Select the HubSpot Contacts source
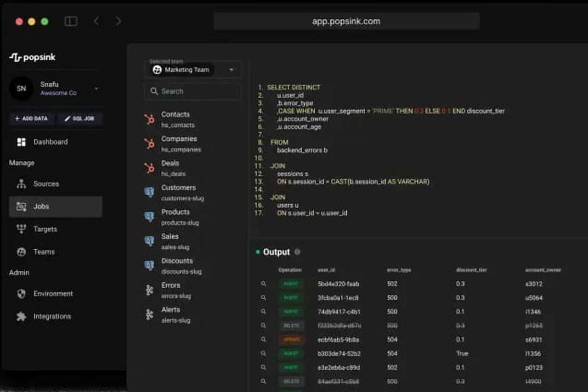Viewport: 588px width, 392px height. [175, 119]
